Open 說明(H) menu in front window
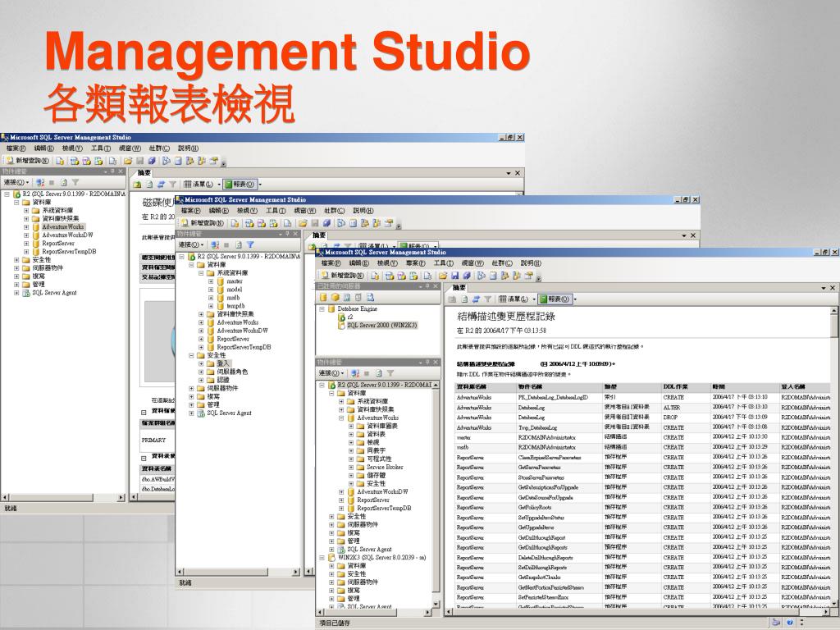 (531, 263)
